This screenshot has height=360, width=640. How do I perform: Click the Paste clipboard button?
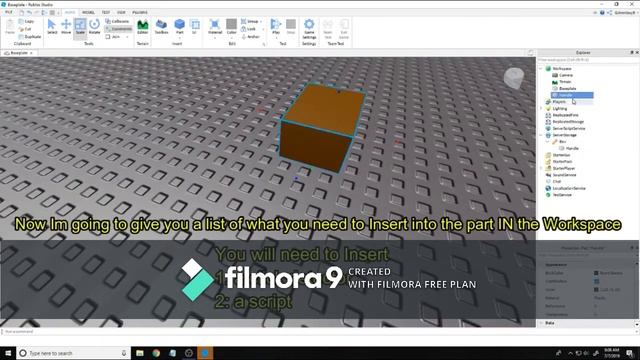tap(10, 28)
